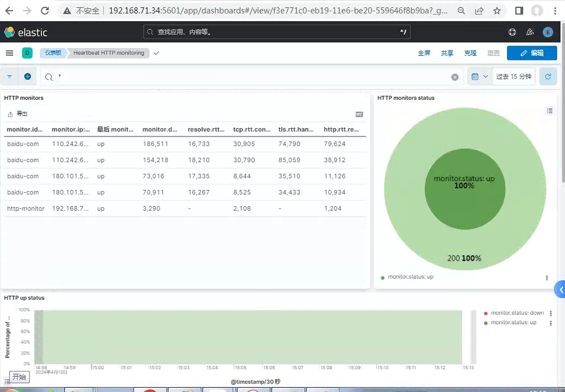This screenshot has height=392, width=565.
Task: Open the 过去 15 分钟 time range
Action: [514, 77]
